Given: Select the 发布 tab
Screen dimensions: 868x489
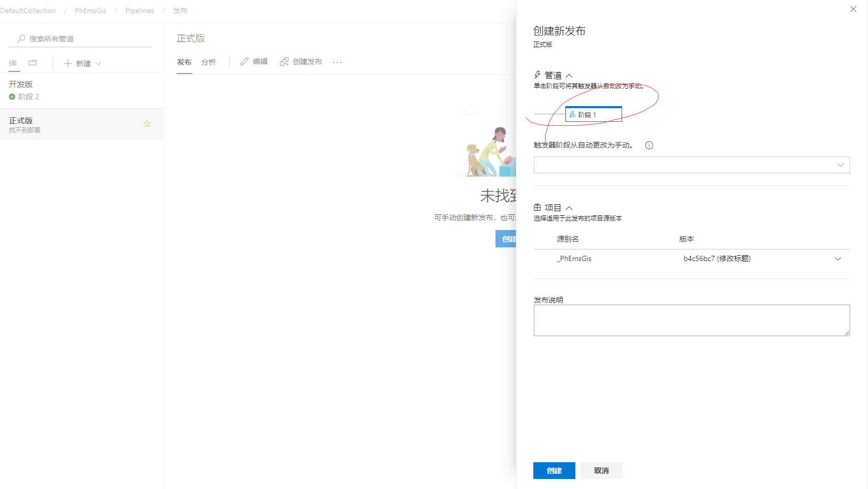Looking at the screenshot, I should [184, 62].
